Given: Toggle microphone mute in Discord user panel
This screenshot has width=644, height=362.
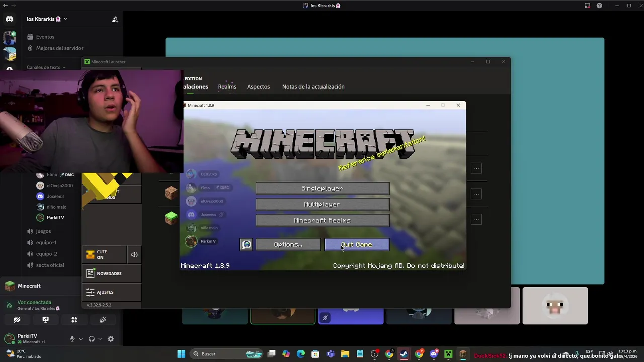Looking at the screenshot, I should [x=72, y=339].
